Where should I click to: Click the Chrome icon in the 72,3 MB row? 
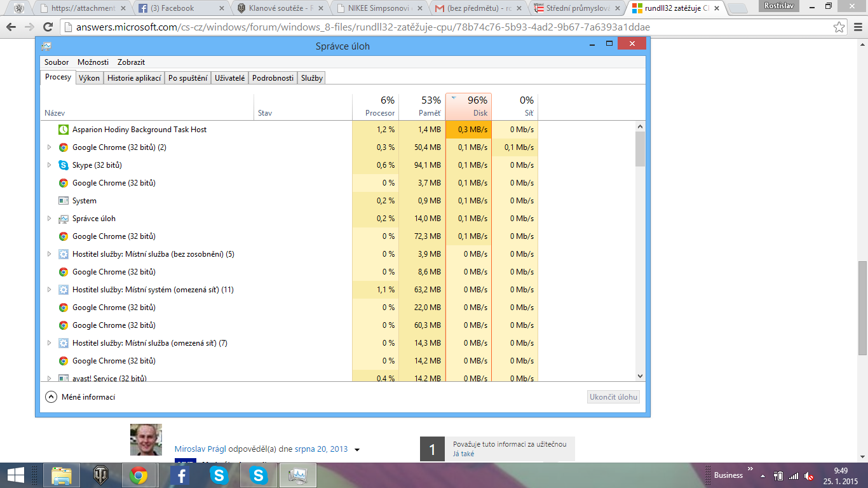(64, 236)
